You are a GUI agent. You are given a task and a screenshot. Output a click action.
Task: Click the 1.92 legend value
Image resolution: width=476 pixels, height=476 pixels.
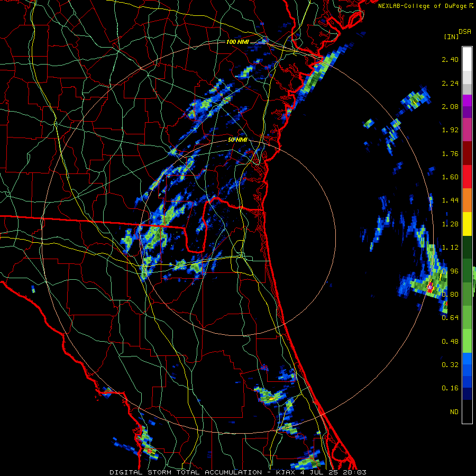click(x=450, y=130)
